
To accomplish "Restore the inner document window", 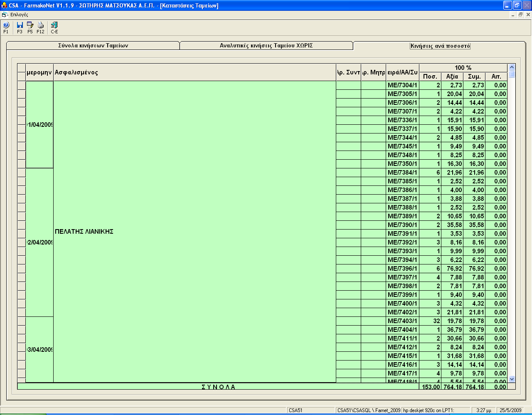I will (x=520, y=15).
